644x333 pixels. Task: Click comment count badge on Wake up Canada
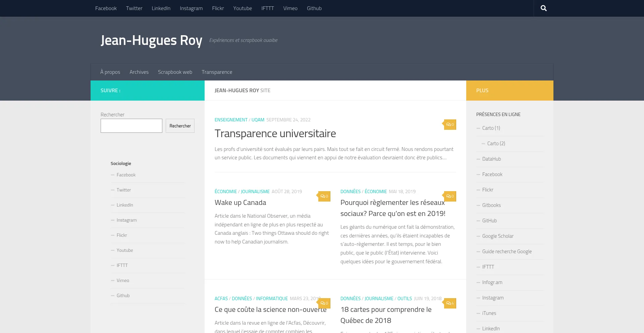[x=324, y=196]
